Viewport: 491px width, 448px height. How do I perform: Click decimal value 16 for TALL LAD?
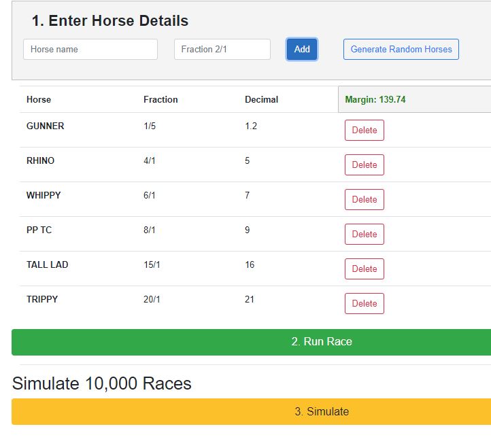click(250, 264)
